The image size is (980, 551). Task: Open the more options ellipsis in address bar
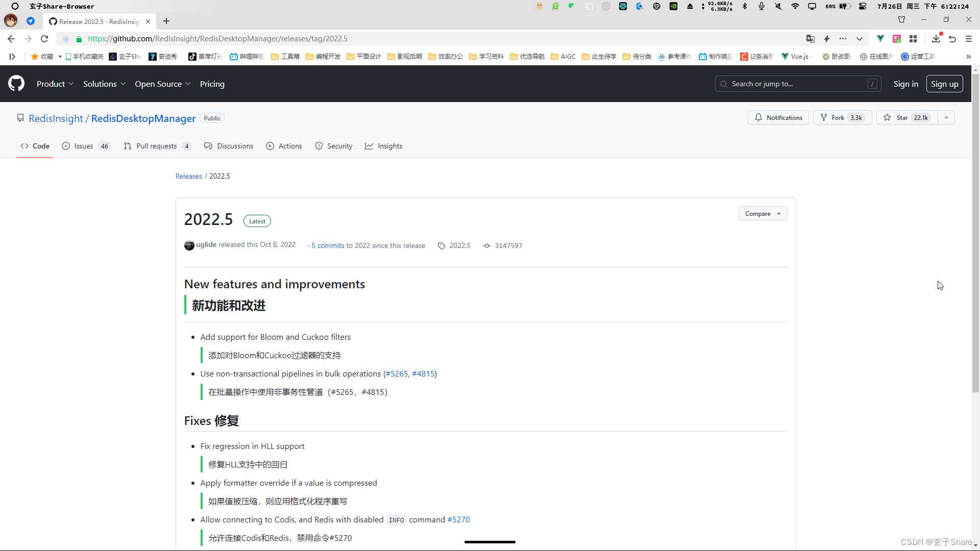click(x=843, y=39)
